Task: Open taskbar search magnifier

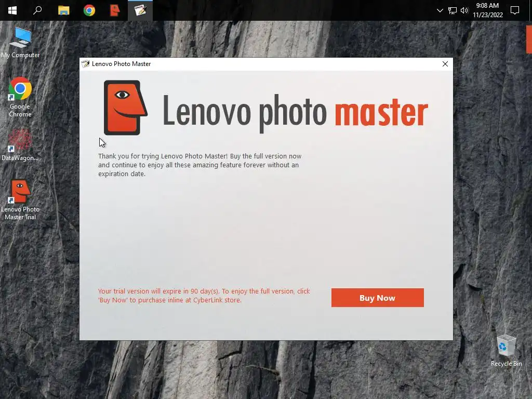Action: (x=37, y=10)
